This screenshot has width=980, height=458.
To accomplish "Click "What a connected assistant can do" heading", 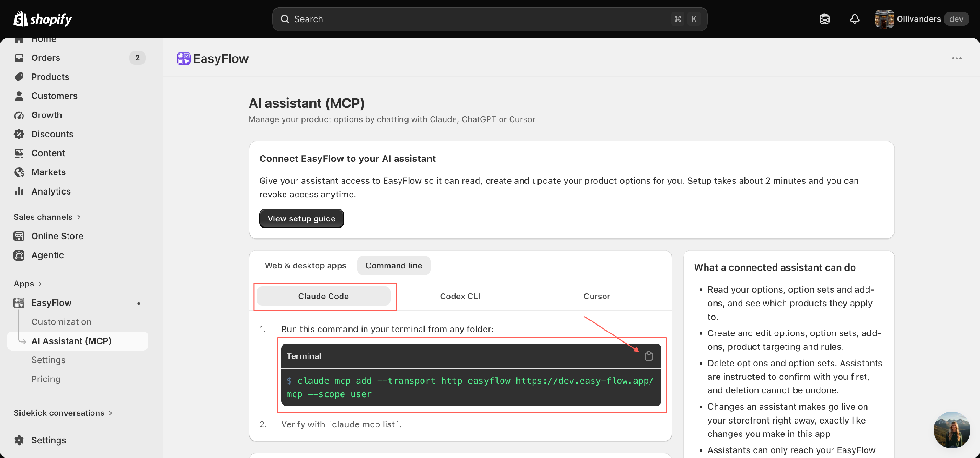I will coord(775,268).
